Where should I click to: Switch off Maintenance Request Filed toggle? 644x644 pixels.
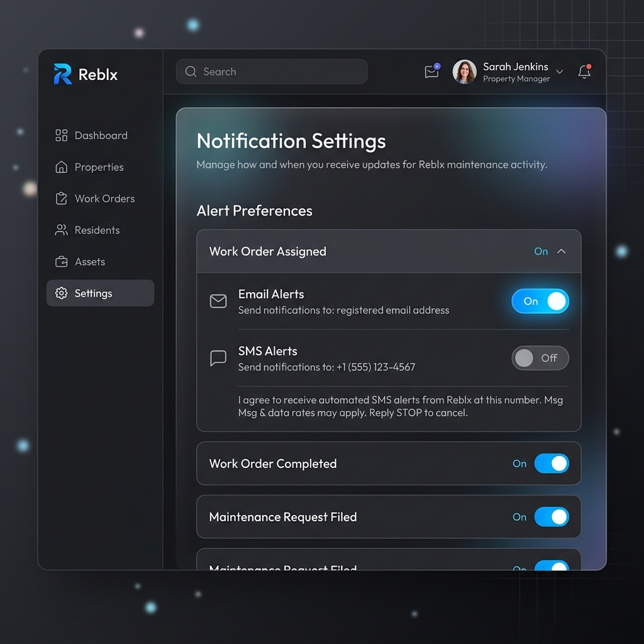click(x=552, y=517)
